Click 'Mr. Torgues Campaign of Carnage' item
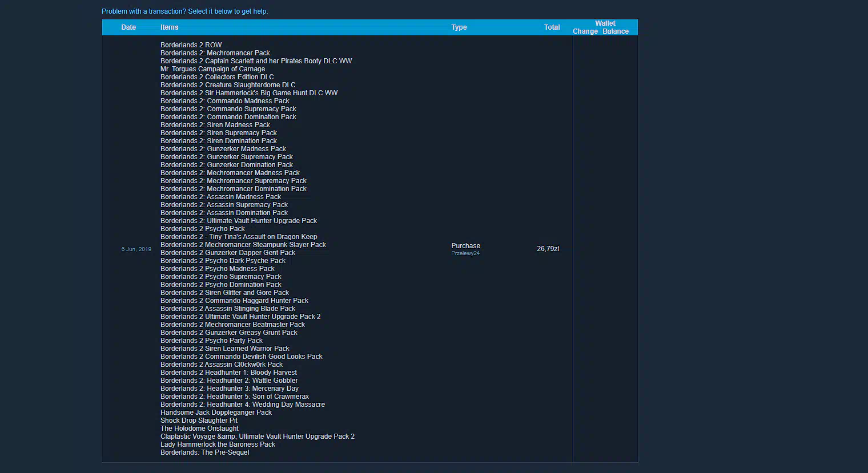Viewport: 868px width, 473px height. (212, 69)
